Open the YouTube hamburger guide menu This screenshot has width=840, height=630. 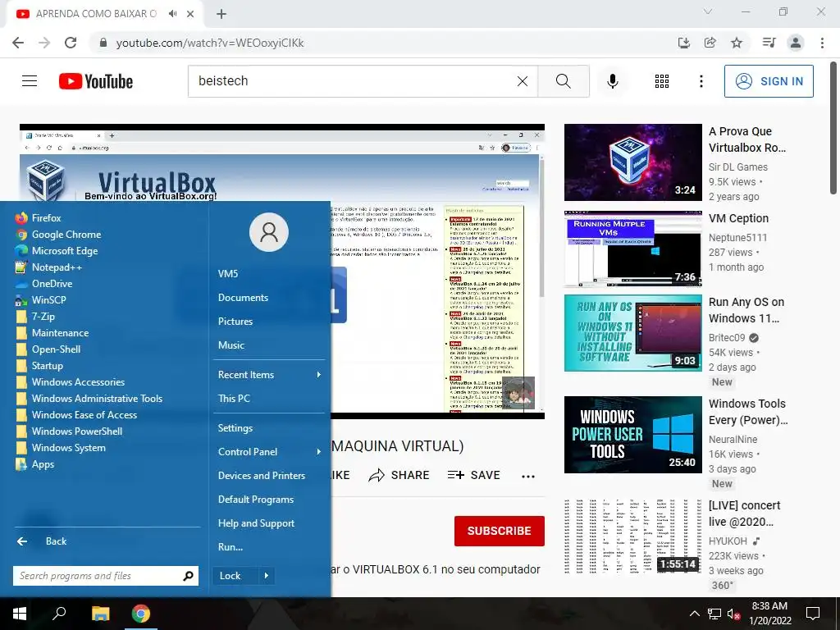[30, 81]
